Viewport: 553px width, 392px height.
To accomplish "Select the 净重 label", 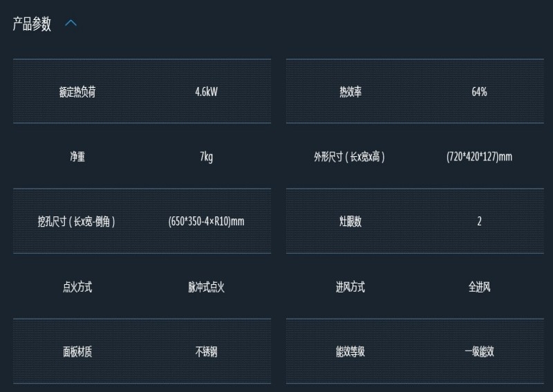I will pyautogui.click(x=77, y=156).
